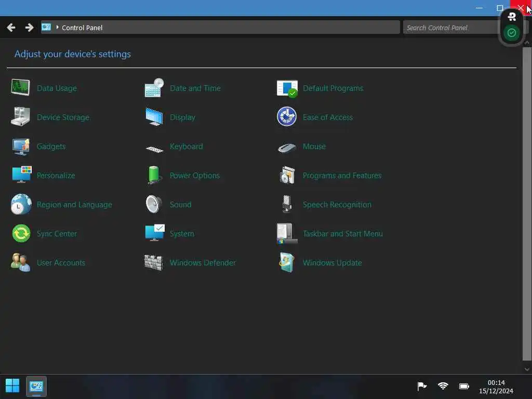This screenshot has height=399, width=532.
Task: Open the Data Usage link
Action: (x=57, y=88)
